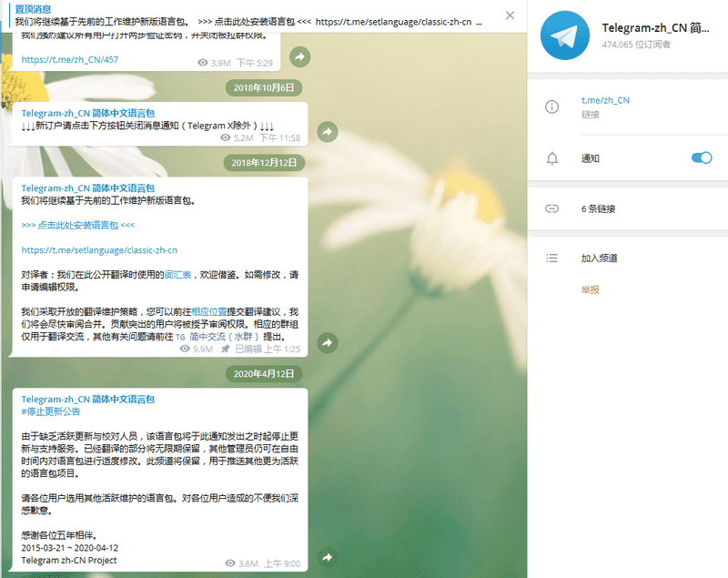This screenshot has width=728, height=578.
Task: Click the 3.9M views eye icon
Action: (x=202, y=63)
